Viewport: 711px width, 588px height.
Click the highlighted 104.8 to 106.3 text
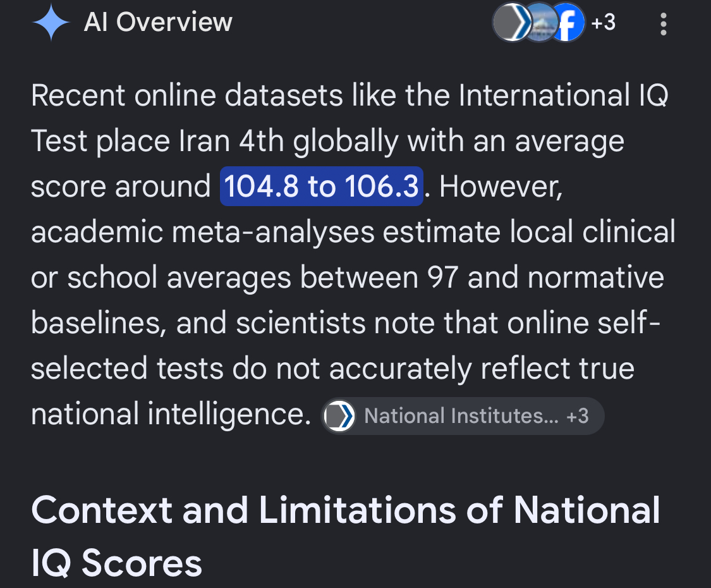coord(322,186)
